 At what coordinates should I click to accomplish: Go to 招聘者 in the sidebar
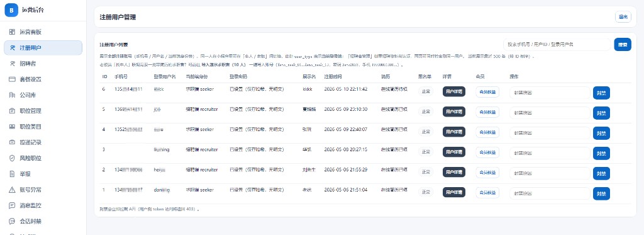point(43,64)
